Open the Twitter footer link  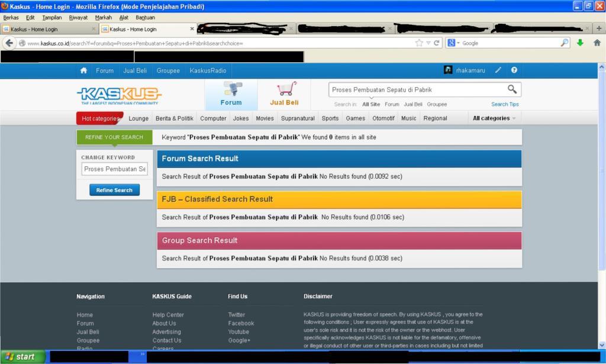tap(237, 315)
